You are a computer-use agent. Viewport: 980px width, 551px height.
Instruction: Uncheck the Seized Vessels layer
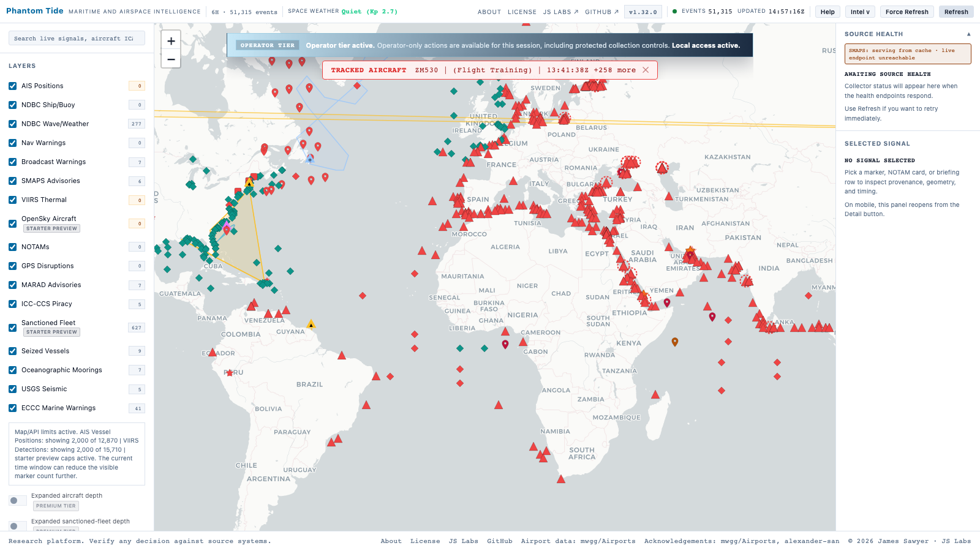click(x=13, y=351)
